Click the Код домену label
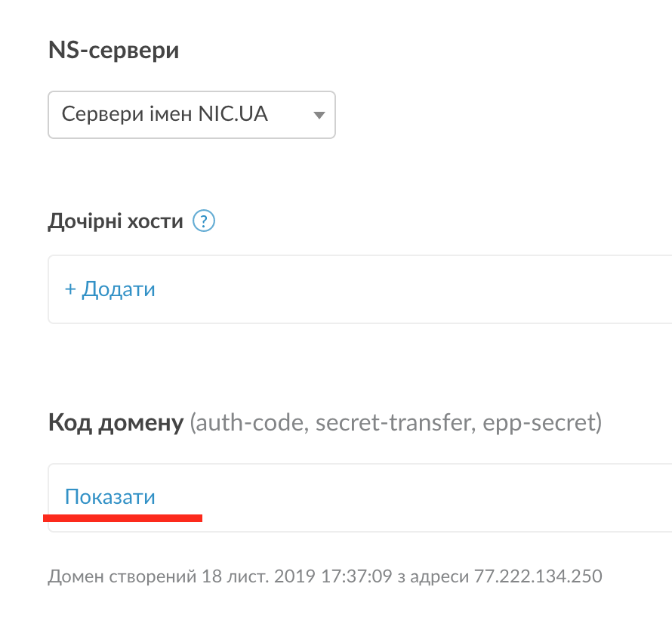This screenshot has width=672, height=627. pyautogui.click(x=116, y=423)
